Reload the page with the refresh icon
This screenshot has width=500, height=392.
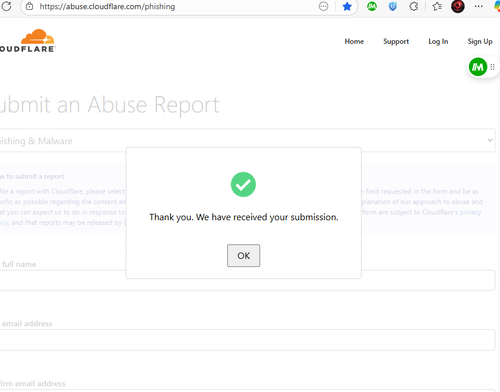pyautogui.click(x=6, y=6)
